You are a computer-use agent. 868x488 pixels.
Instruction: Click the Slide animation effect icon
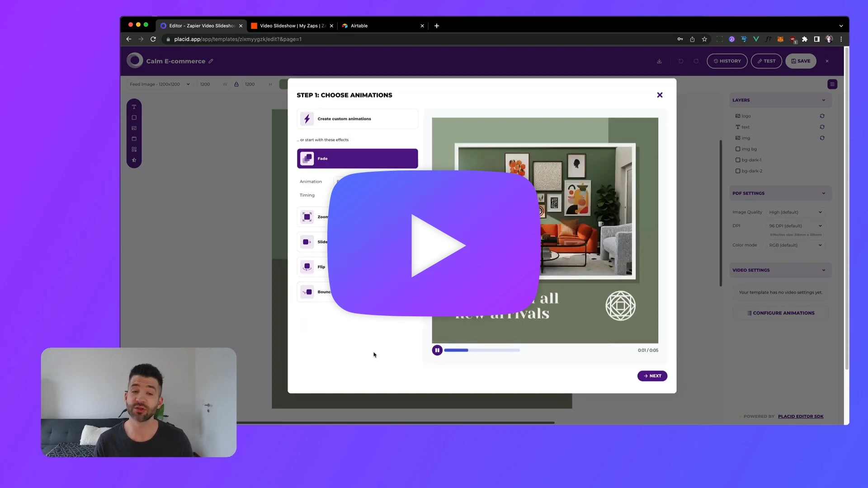(x=307, y=242)
